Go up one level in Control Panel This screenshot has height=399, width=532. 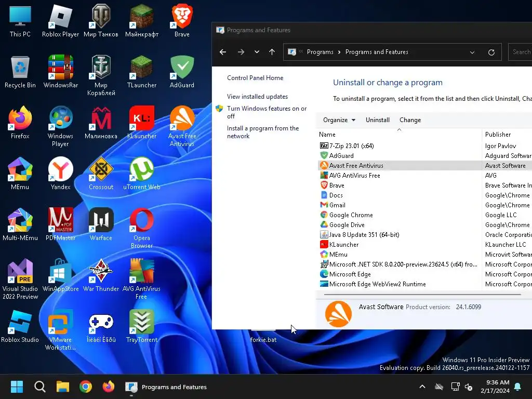click(x=272, y=52)
